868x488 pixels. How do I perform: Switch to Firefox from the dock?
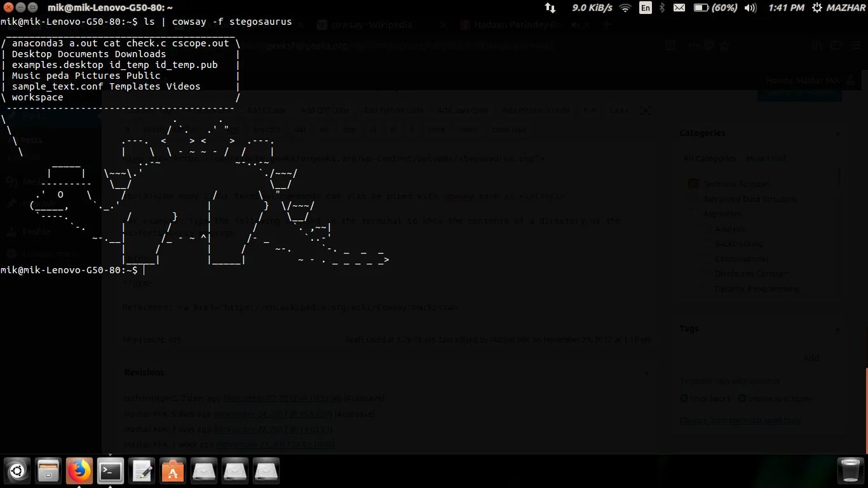79,471
